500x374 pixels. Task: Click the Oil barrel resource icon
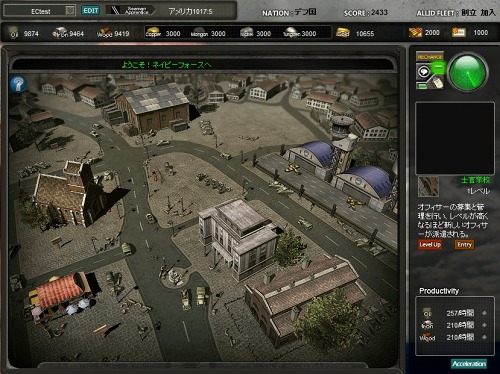pyautogui.click(x=13, y=33)
